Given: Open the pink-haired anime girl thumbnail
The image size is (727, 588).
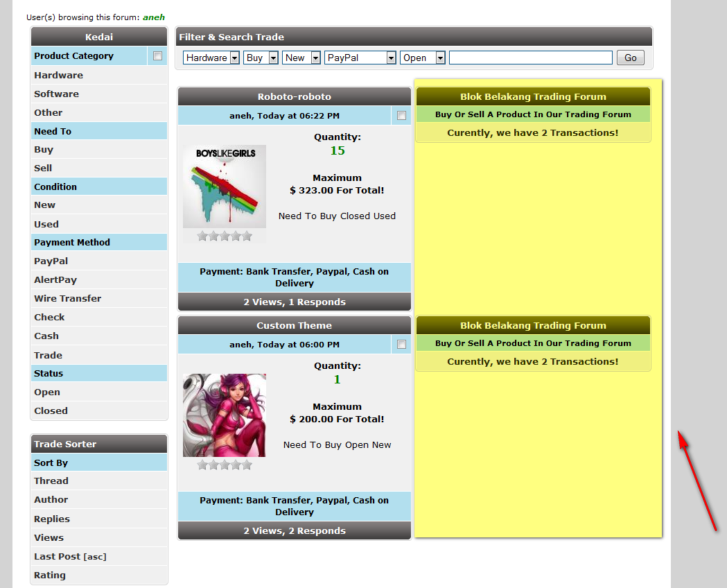Looking at the screenshot, I should coord(224,415).
